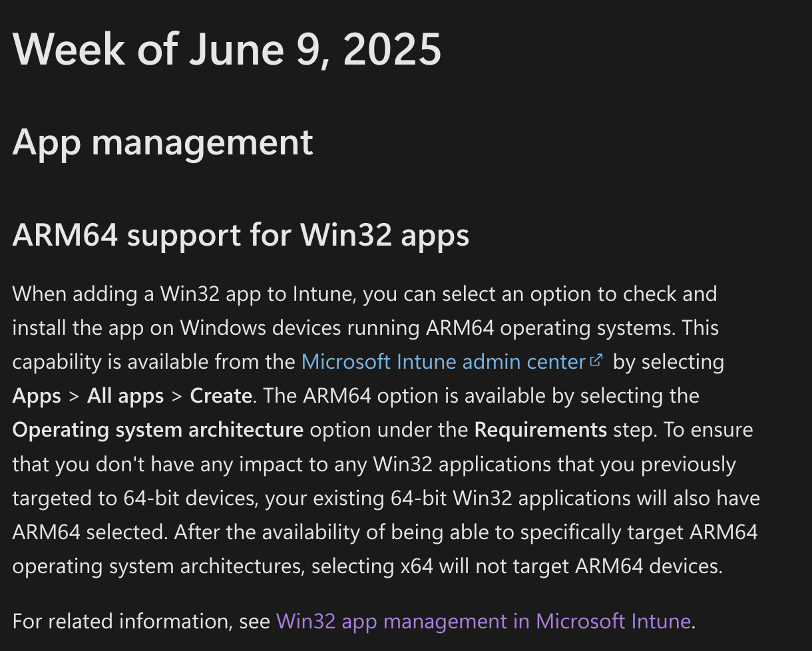Click the "For related information, see" text
Screen dimensions: 812x651
[x=142, y=621]
